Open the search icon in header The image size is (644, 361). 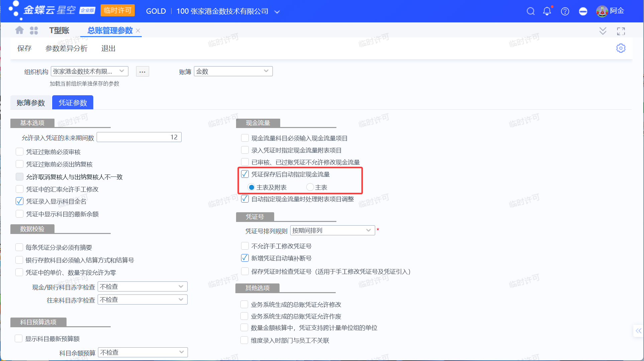click(530, 11)
